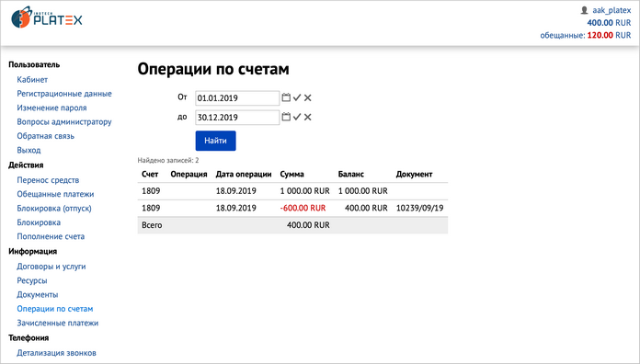Open Блокировка (отпуск) page

pyautogui.click(x=54, y=208)
